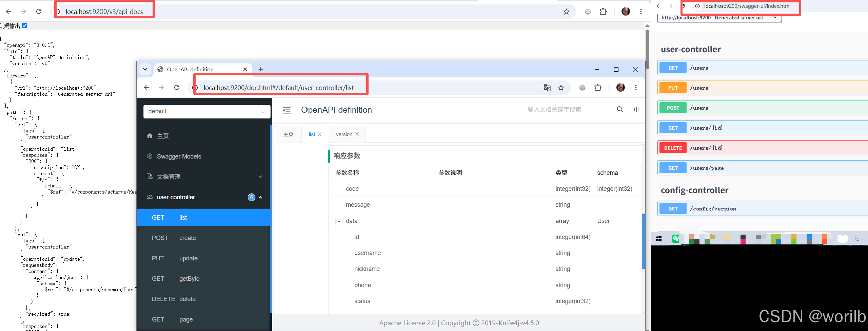The height and width of the screenshot is (331, 868).
Task: Collapse the data row in response table
Action: [339, 221]
